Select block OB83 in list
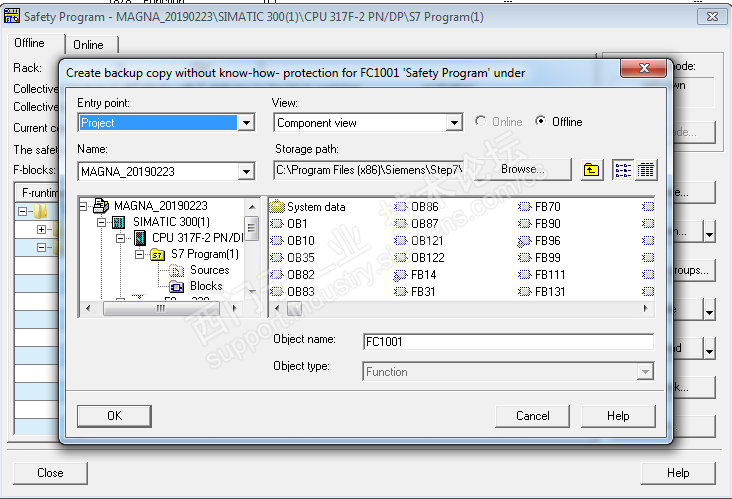 (x=293, y=291)
